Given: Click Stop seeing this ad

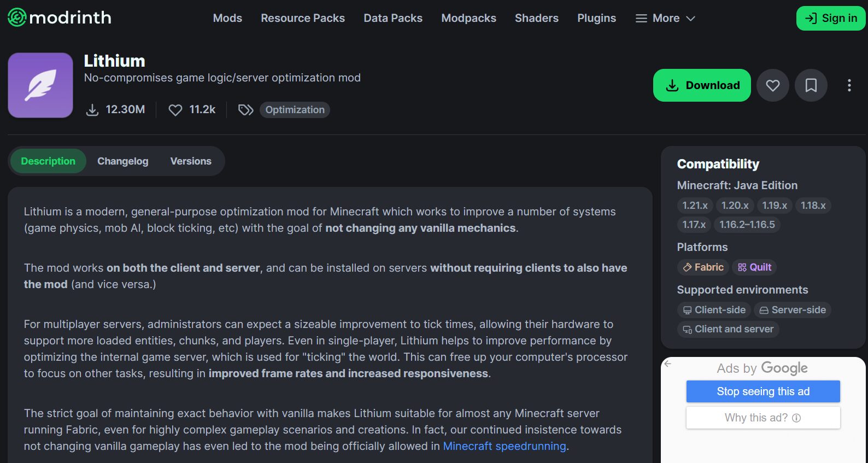Looking at the screenshot, I should pyautogui.click(x=763, y=391).
